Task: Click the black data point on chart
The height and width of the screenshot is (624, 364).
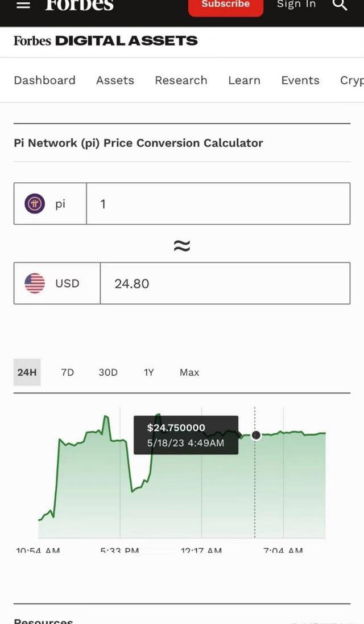Action: [256, 435]
